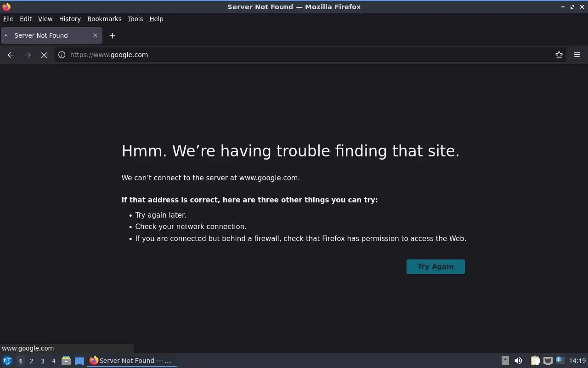The width and height of the screenshot is (588, 368).
Task: Click the Try Again button
Action: 435,267
